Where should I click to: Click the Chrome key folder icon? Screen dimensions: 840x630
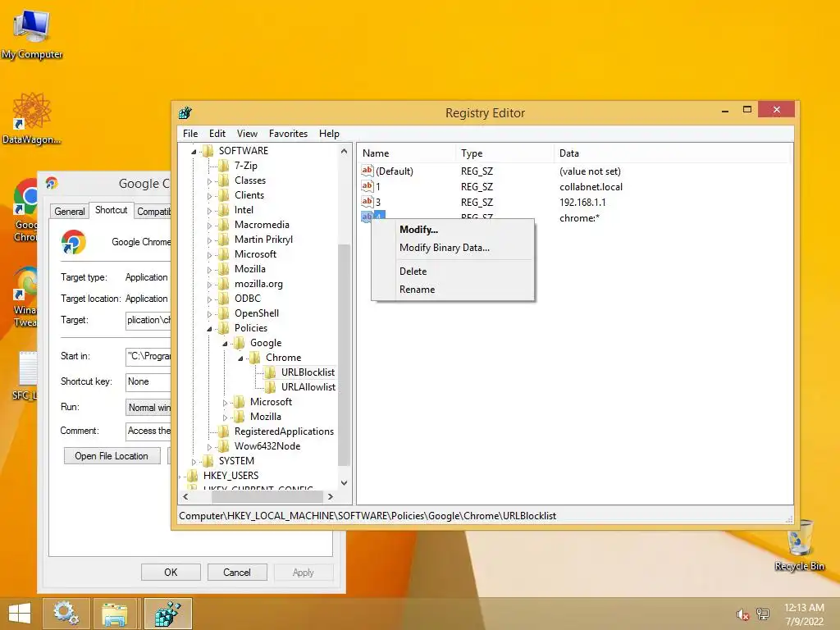(x=255, y=358)
